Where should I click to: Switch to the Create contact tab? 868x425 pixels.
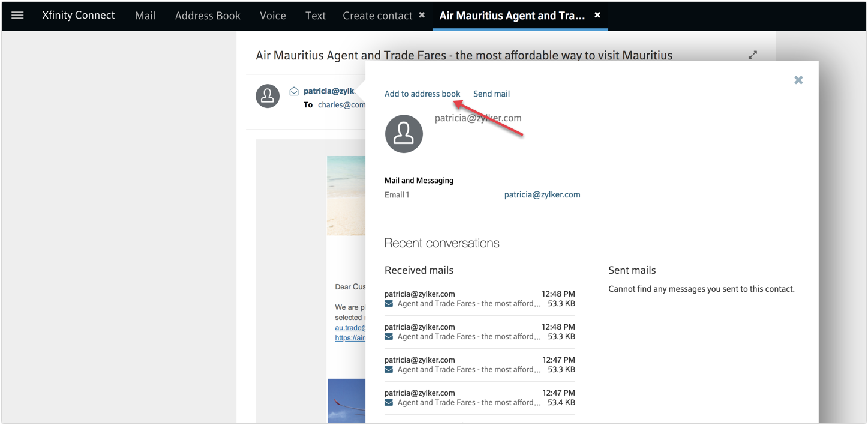click(377, 16)
